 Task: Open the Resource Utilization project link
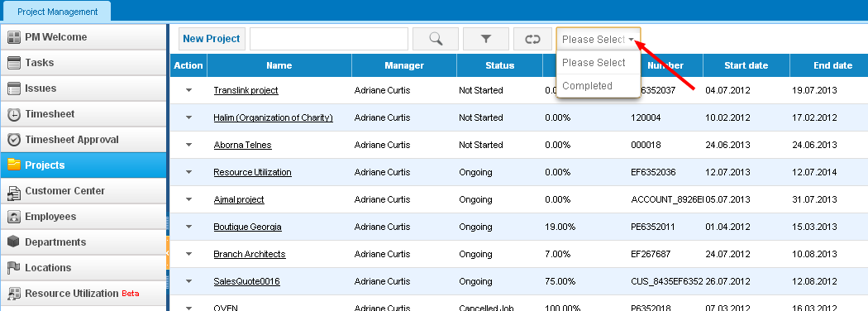[252, 172]
